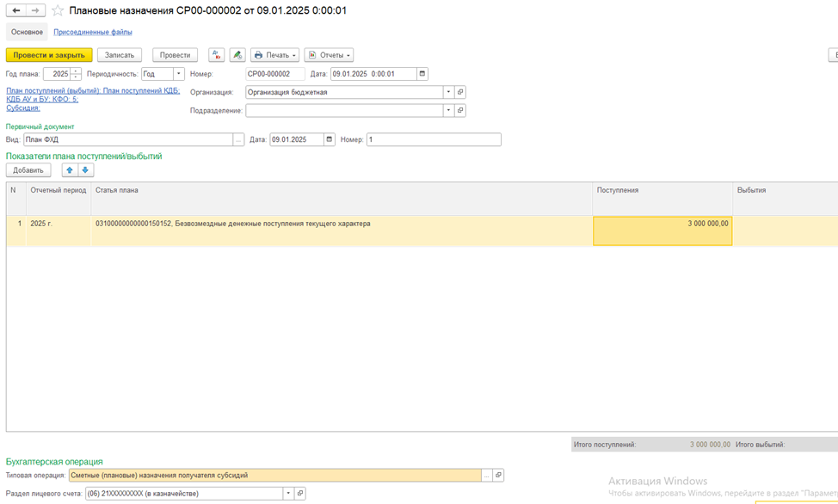Click the Номер field CP00-000002
The width and height of the screenshot is (838, 504).
click(275, 74)
